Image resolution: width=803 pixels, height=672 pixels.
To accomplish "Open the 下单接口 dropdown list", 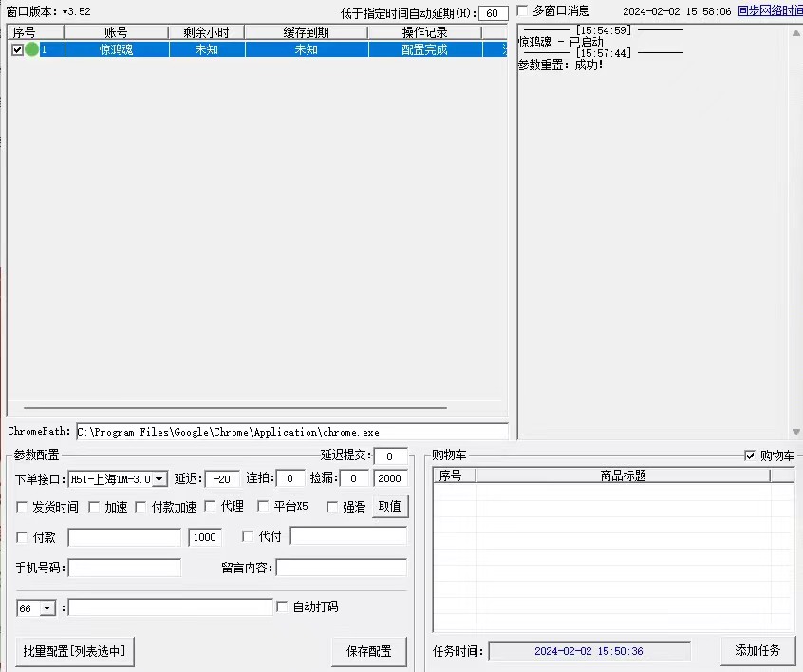I will coord(159,479).
